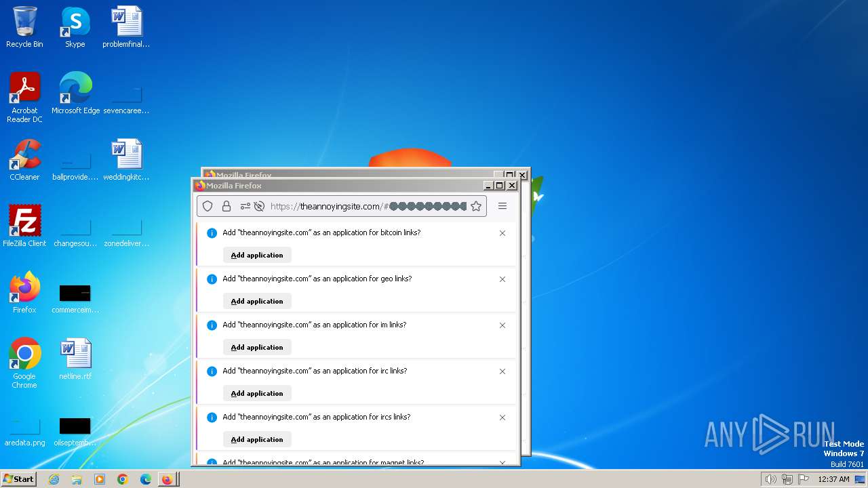
Task: Add application for irc links
Action: pos(257,393)
